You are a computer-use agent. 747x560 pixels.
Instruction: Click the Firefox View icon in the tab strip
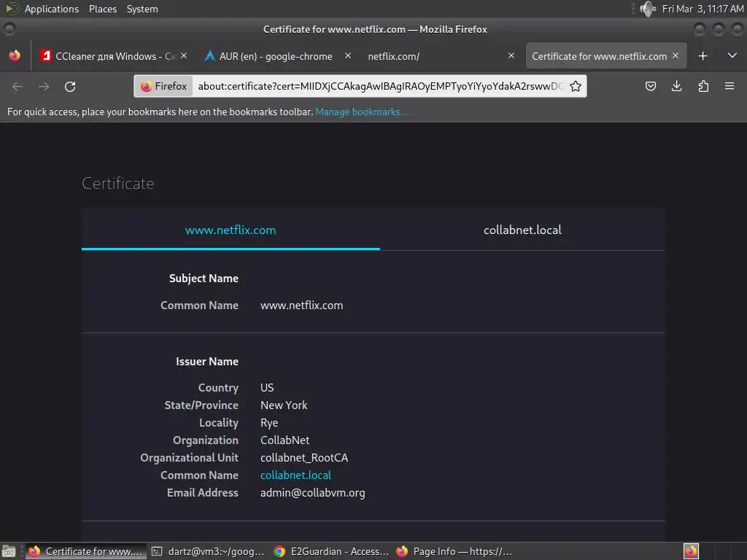click(x=15, y=55)
